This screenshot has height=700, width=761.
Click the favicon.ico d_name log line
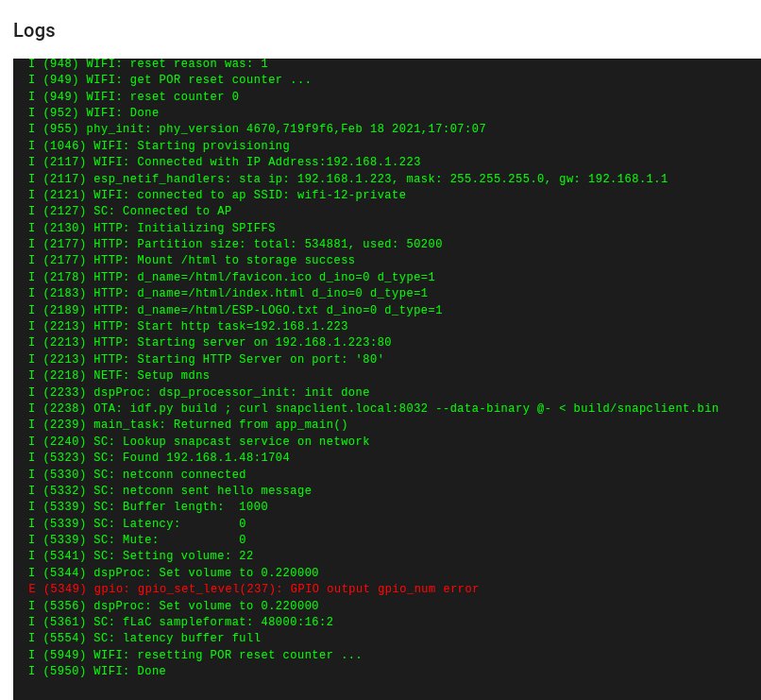pyautogui.click(x=231, y=277)
